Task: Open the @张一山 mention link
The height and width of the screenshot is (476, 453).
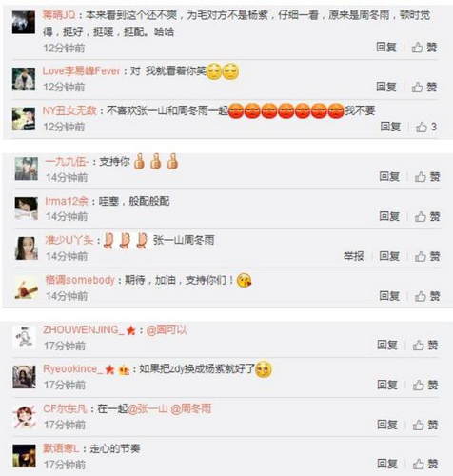Action: (x=148, y=408)
